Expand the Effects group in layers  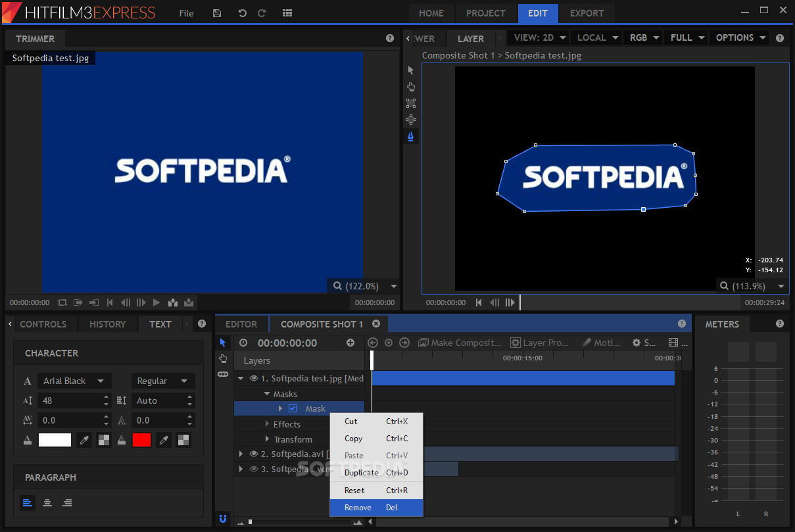click(x=267, y=424)
